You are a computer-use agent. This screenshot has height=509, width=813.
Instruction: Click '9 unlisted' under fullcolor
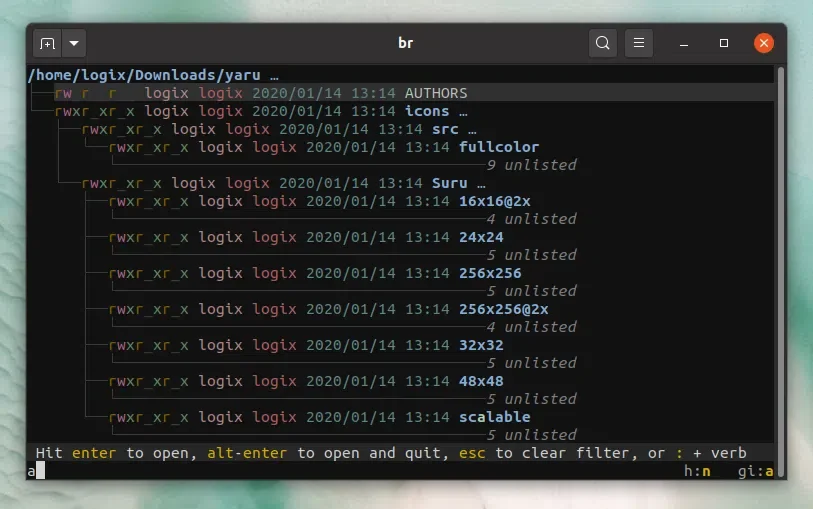click(531, 165)
